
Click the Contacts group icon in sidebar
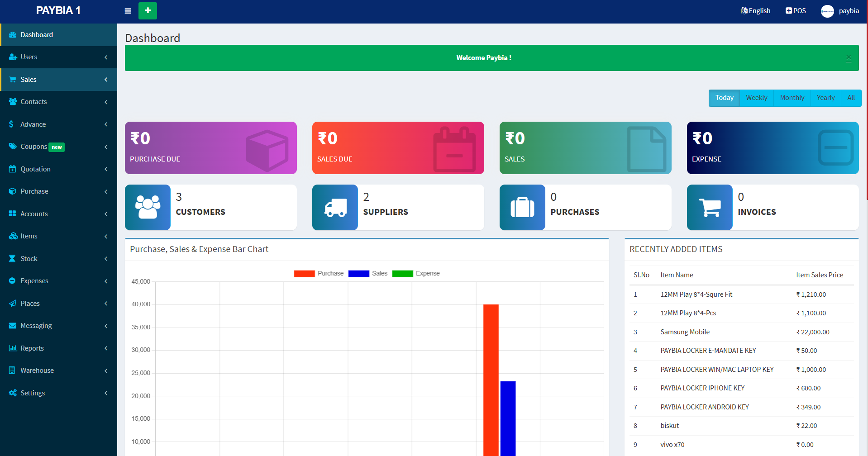click(x=13, y=102)
